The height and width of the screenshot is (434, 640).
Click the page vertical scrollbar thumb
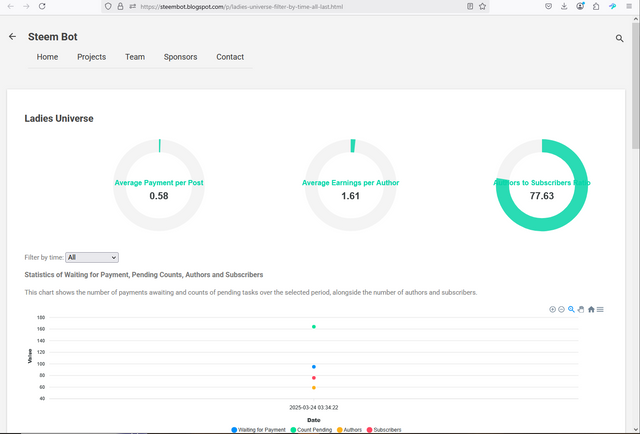pyautogui.click(x=636, y=86)
